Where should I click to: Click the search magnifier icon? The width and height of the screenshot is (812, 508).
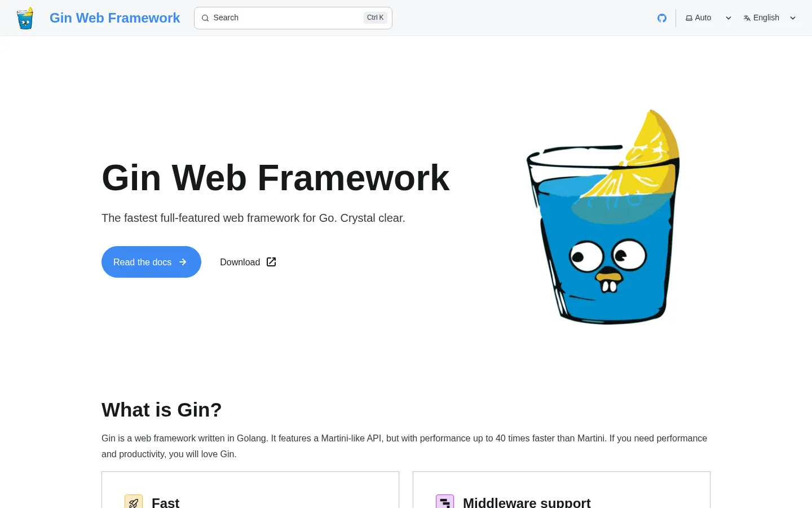tap(205, 18)
